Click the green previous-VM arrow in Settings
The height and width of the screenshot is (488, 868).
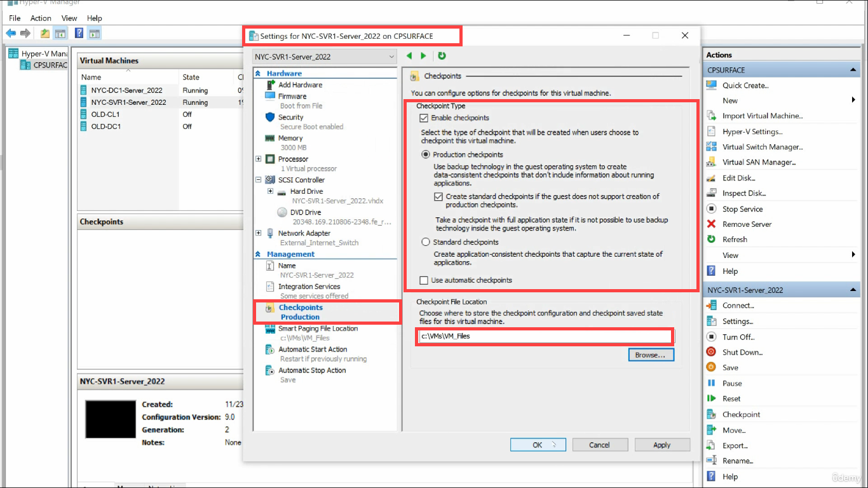point(409,56)
